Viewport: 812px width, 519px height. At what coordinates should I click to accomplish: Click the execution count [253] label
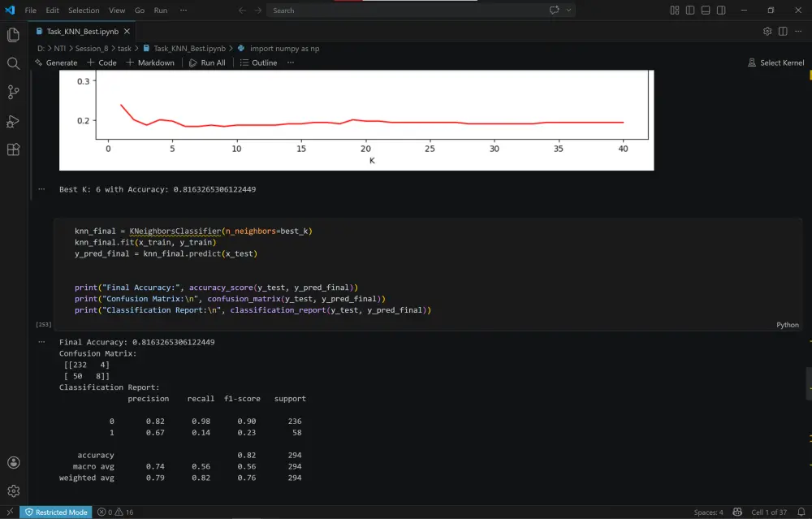44,325
